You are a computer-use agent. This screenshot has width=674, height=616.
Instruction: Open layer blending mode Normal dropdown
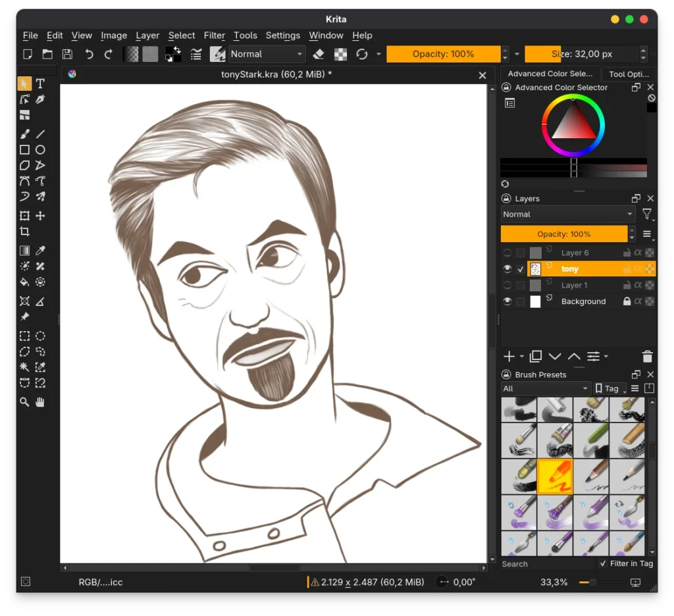[x=568, y=214]
